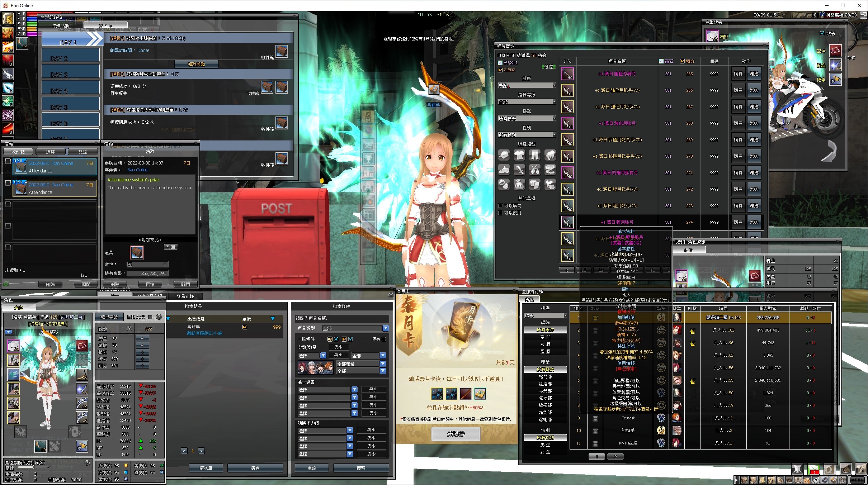Click the second chest in 研磨成功 row
The width and height of the screenshot is (868, 485).
[x=282, y=87]
